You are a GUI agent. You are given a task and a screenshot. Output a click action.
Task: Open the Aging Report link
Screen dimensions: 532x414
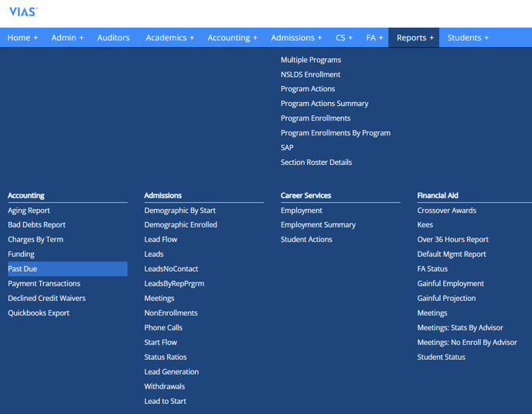29,210
